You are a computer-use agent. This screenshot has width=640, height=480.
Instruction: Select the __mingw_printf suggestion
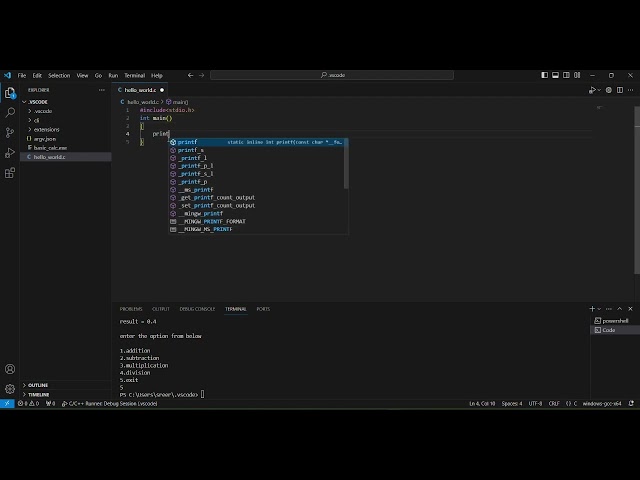click(x=258, y=213)
